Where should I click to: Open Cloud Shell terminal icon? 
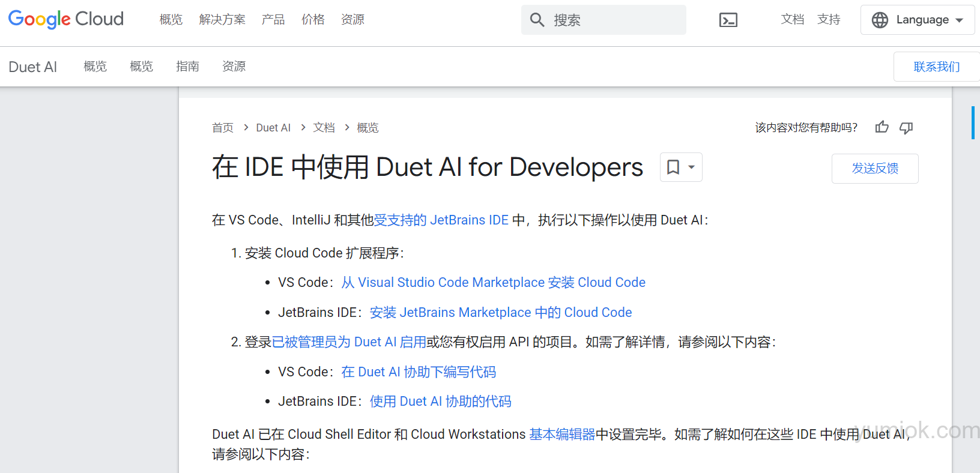728,20
